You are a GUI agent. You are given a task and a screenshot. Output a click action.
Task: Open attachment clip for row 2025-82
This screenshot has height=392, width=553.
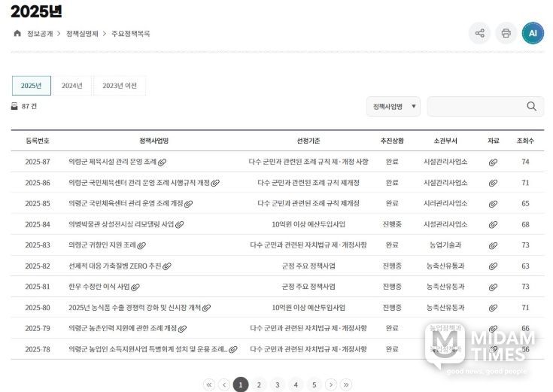[x=493, y=266]
